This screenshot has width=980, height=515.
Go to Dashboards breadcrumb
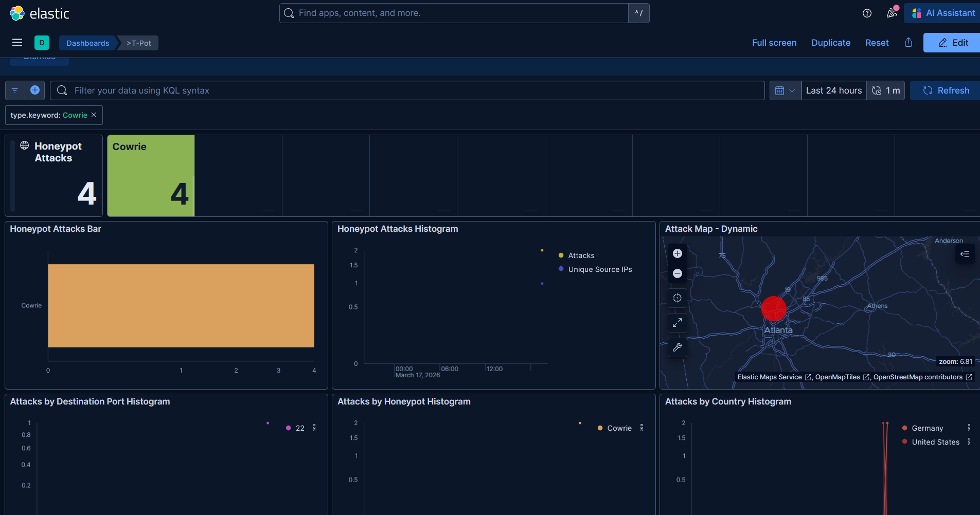(x=87, y=43)
